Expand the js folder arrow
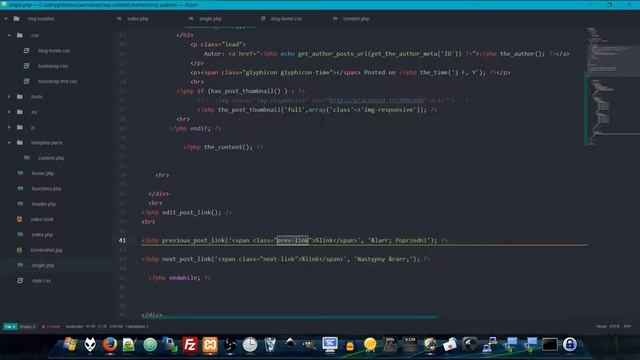 coord(9,127)
